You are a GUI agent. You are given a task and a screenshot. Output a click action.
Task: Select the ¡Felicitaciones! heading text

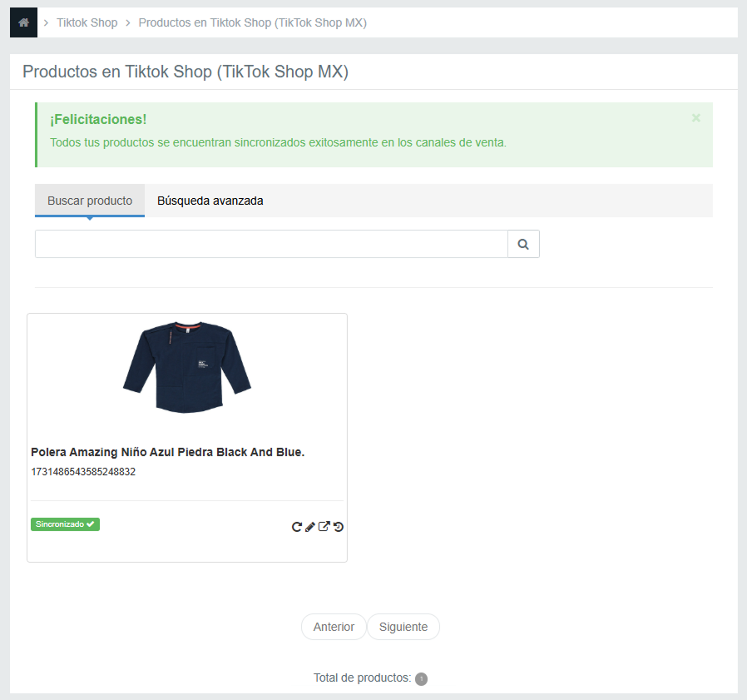(98, 119)
